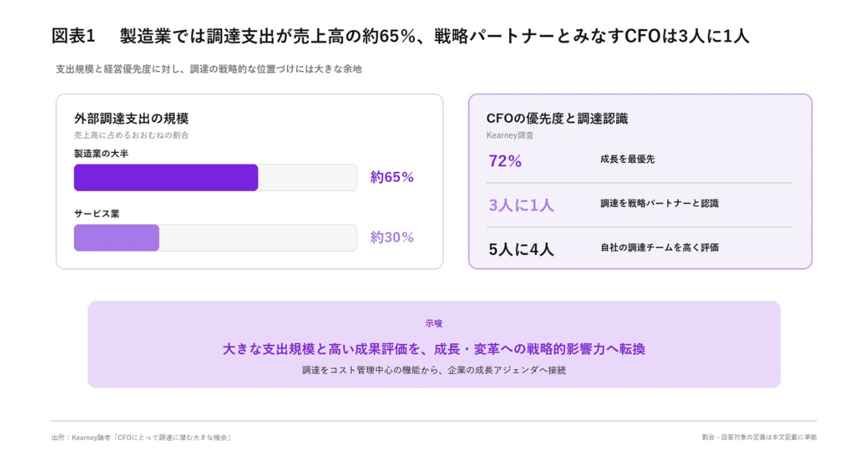
Task: Click the 成長を最優先 description
Action: coord(628,159)
